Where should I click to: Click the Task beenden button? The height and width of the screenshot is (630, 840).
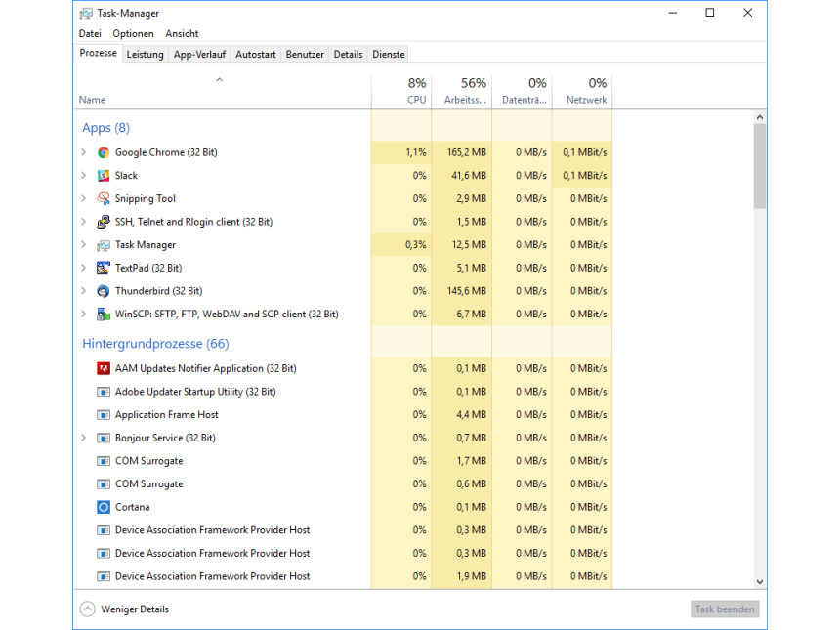point(725,609)
